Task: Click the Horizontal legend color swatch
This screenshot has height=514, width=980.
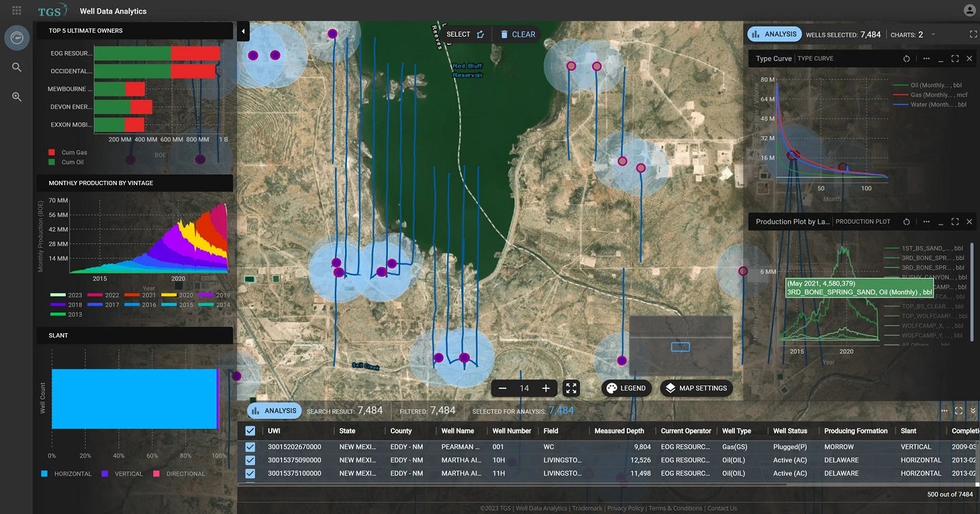Action: [x=44, y=474]
